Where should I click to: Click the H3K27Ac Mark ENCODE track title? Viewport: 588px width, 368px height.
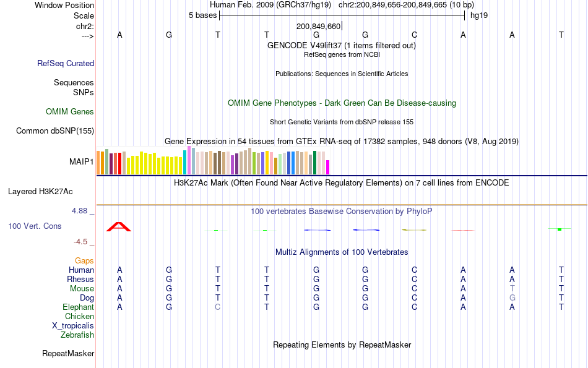(x=342, y=183)
